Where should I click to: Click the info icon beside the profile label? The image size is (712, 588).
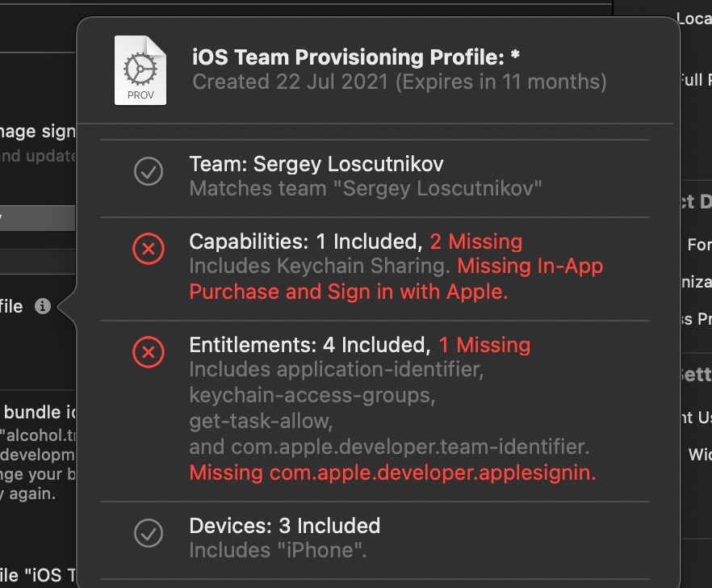(43, 306)
